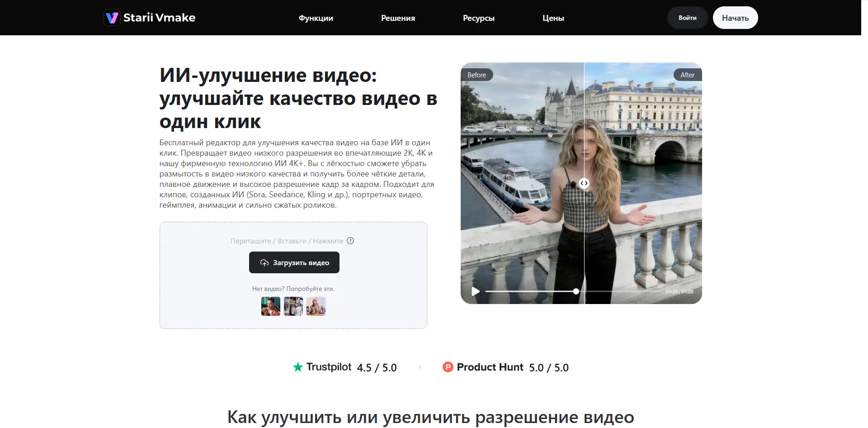Click the Войти login button
This screenshot has height=428, width=868.
pyautogui.click(x=687, y=18)
